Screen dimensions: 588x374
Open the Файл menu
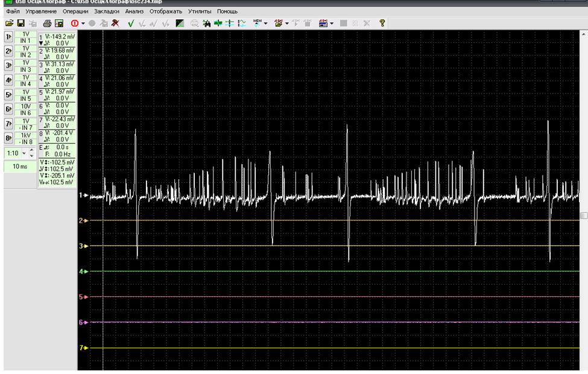pos(12,11)
